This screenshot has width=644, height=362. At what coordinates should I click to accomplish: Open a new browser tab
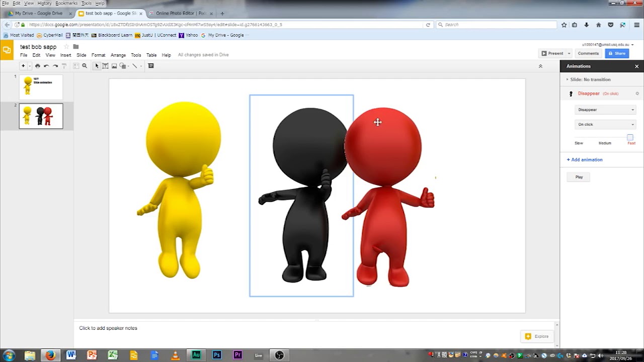pos(222,14)
